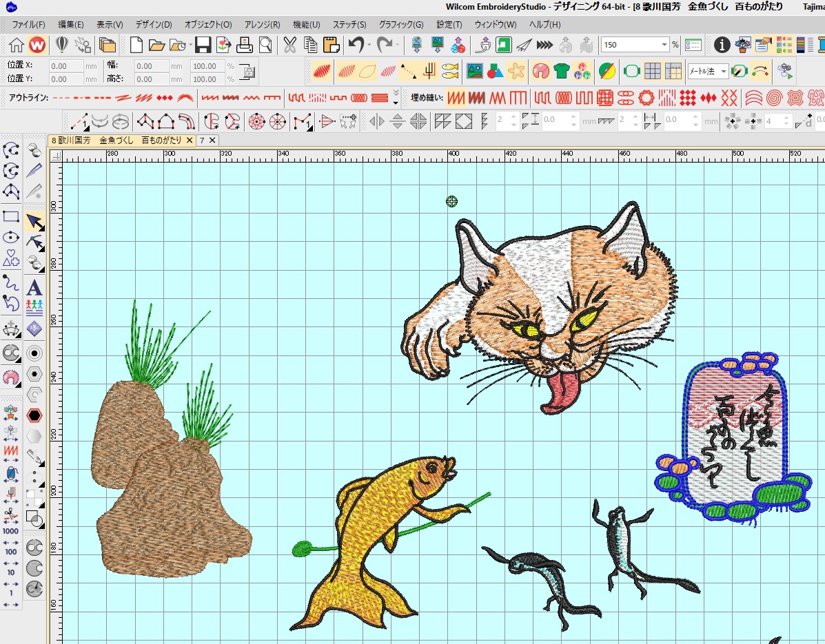Select the Lettering (A) tool
Image resolution: width=825 pixels, height=644 pixels.
coord(34,288)
